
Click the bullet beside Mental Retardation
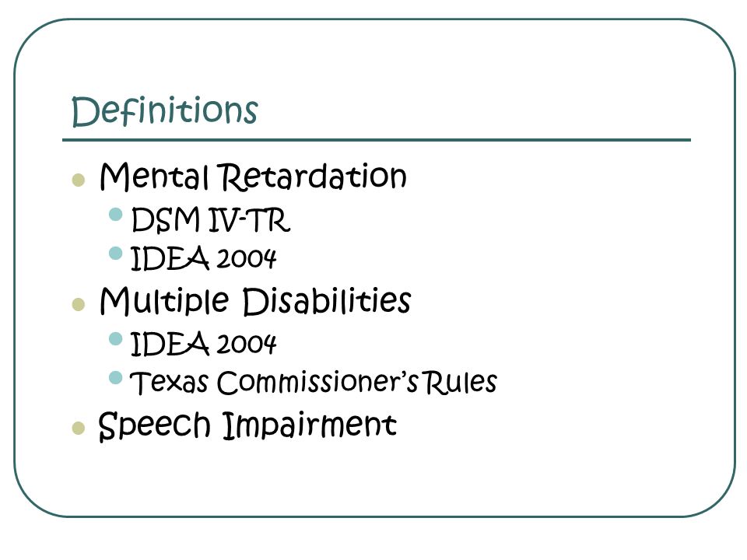pos(78,180)
